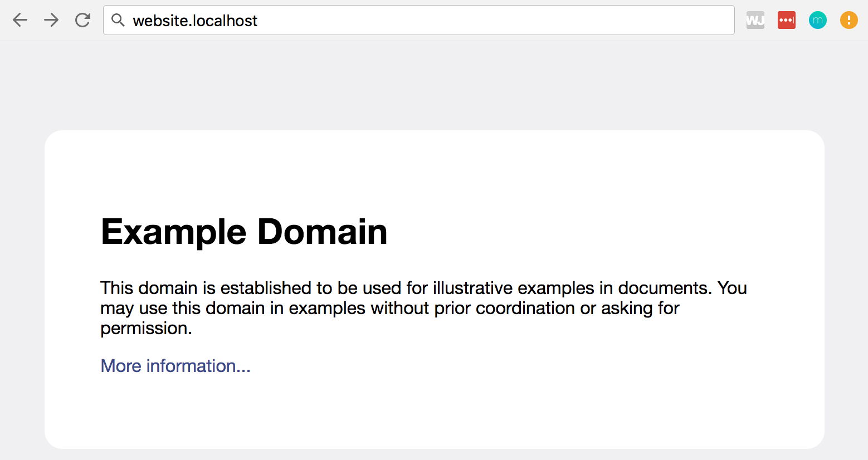Reload the current page
The image size is (868, 460).
(83, 21)
